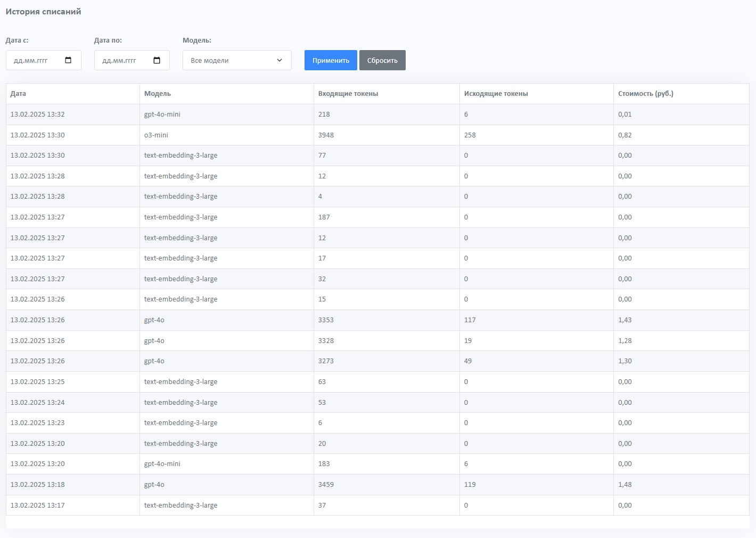
Task: Focus the 'Дата с' date input
Action: click(x=44, y=60)
